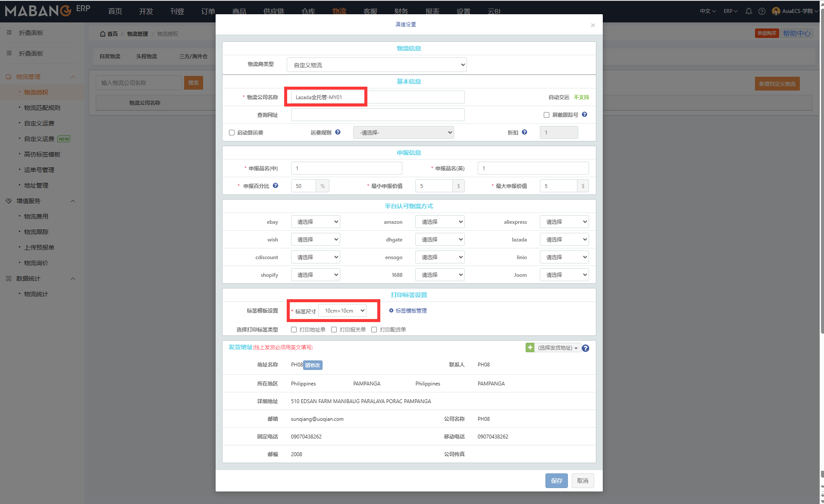
Task: Open the 首页 top menu
Action: [x=115, y=11]
